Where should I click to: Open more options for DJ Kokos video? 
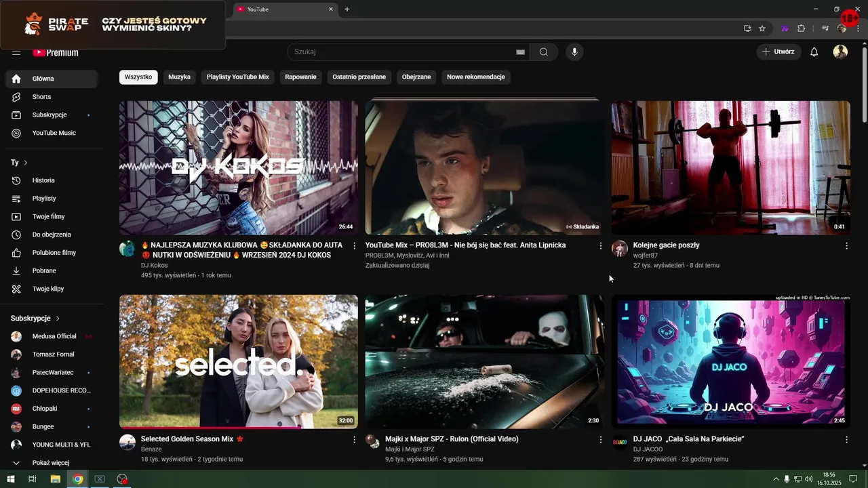click(354, 245)
